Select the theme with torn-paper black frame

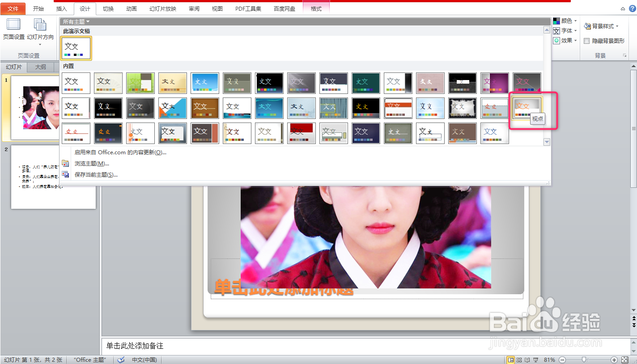pyautogui.click(x=463, y=108)
